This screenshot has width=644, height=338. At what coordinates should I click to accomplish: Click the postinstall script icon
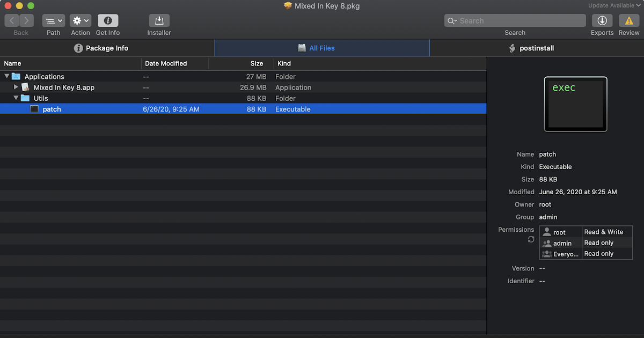512,48
